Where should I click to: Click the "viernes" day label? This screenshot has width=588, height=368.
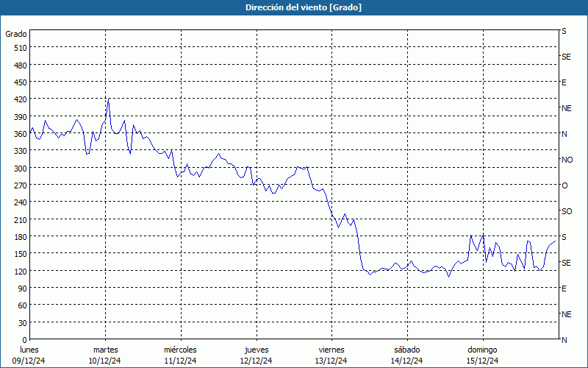coord(331,350)
